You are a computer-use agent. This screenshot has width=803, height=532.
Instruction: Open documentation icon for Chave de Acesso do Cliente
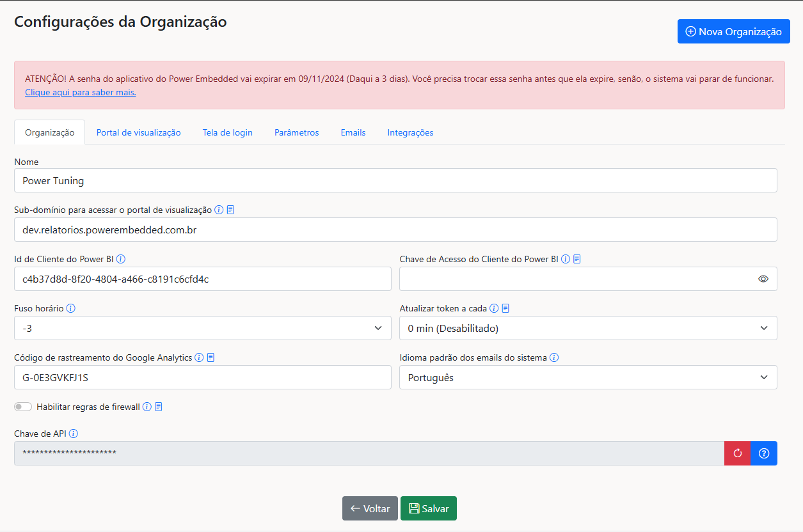(577, 259)
